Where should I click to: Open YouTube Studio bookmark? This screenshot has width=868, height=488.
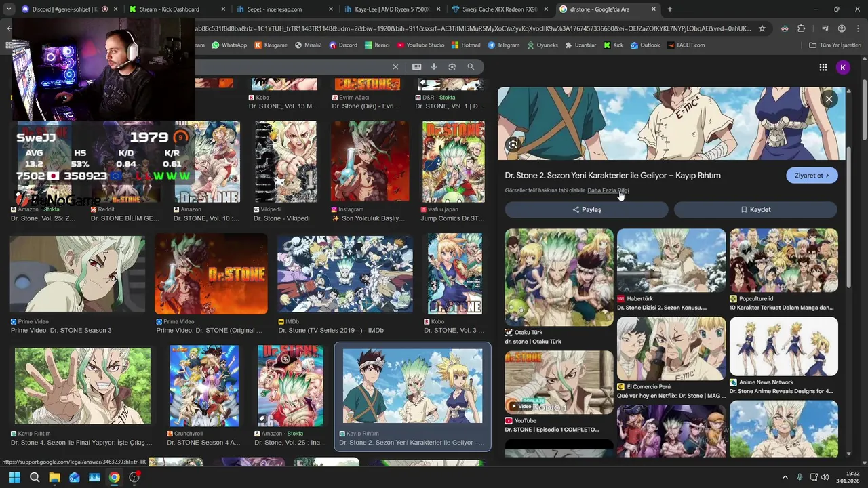pos(420,45)
